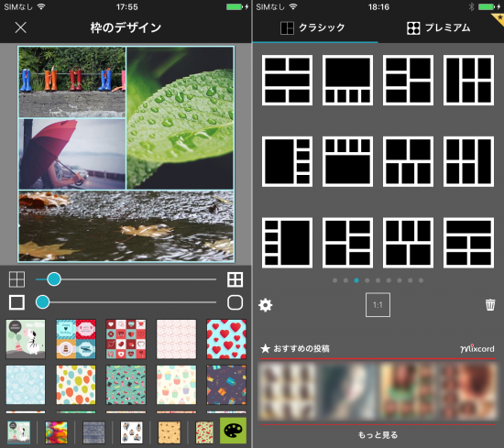Switch to the プレミアム tab
Screen dimensions: 504x448
[438, 28]
